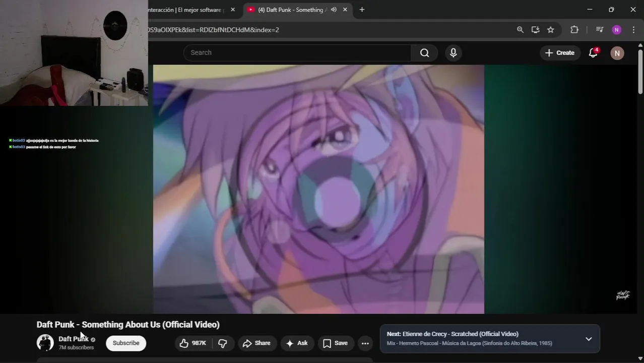Close the El mejor software tab

pos(232,10)
